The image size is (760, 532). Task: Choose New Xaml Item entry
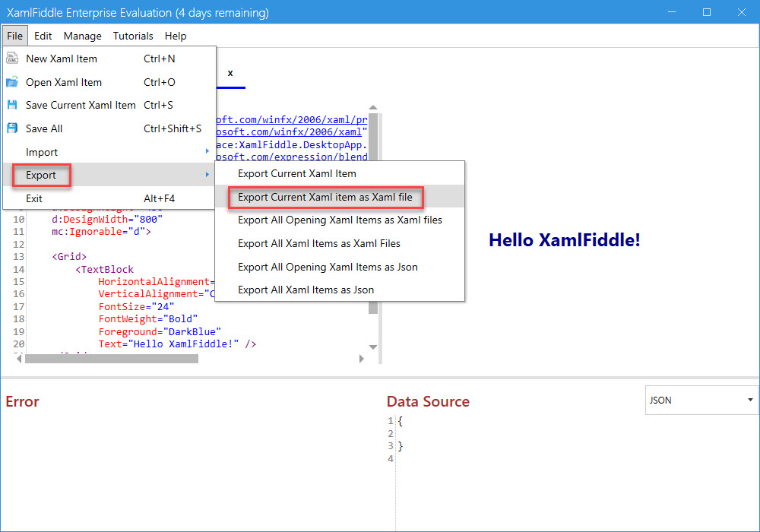[109, 59]
